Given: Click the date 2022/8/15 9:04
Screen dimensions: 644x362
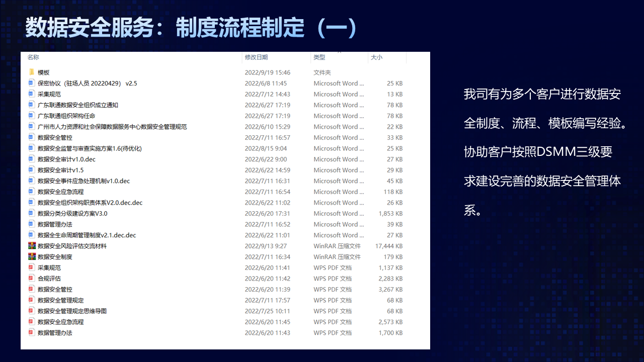Looking at the screenshot, I should click(266, 148).
